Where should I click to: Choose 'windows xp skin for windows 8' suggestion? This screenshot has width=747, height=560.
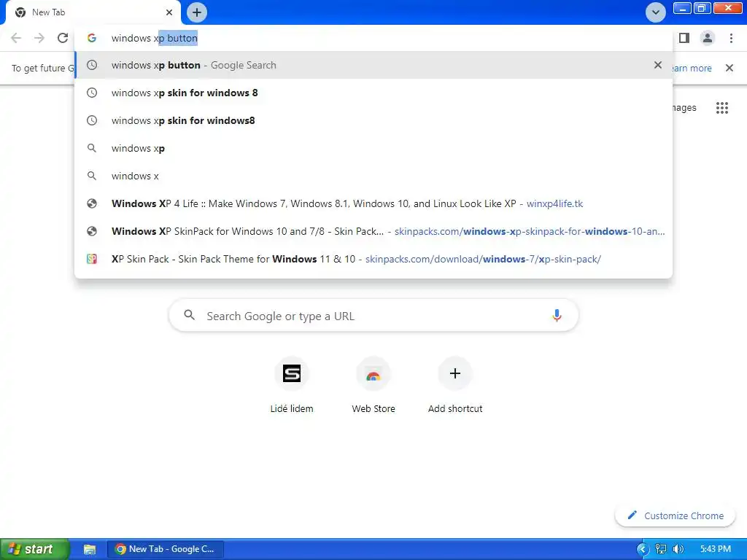point(373,93)
